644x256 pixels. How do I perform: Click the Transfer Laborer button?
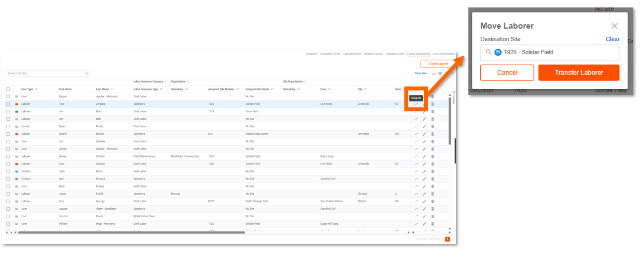coord(579,73)
